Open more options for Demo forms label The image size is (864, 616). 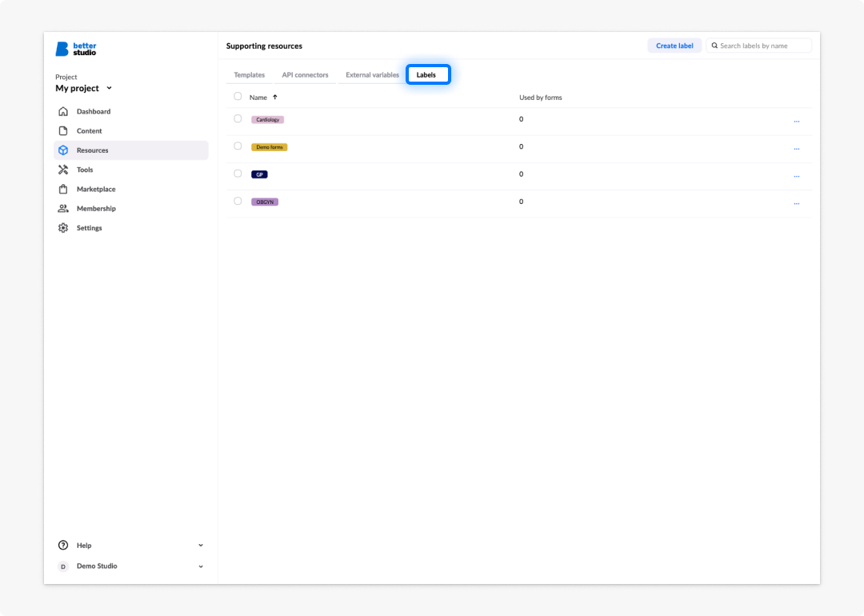(x=797, y=149)
